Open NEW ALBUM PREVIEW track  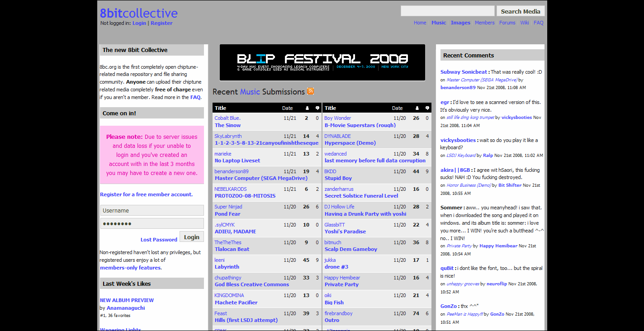click(127, 300)
